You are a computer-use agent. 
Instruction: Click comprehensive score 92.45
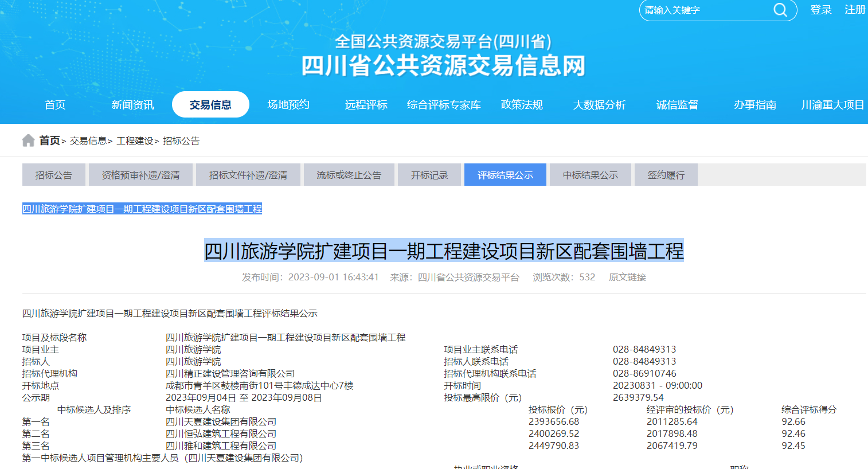point(793,446)
